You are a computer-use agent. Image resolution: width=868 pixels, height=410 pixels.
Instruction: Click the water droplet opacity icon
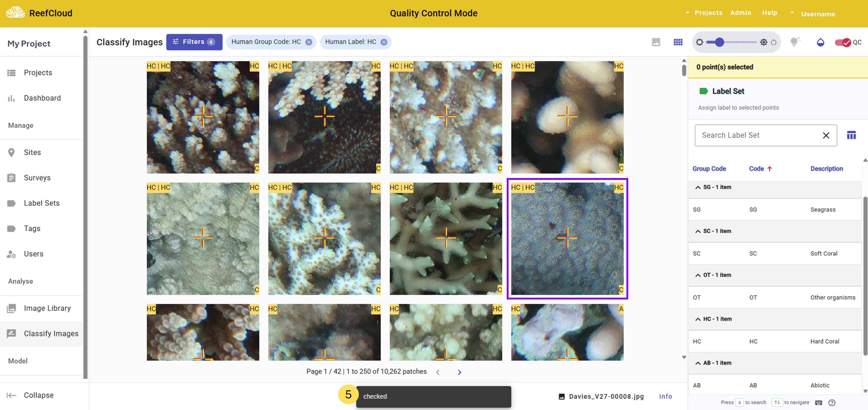click(x=820, y=42)
